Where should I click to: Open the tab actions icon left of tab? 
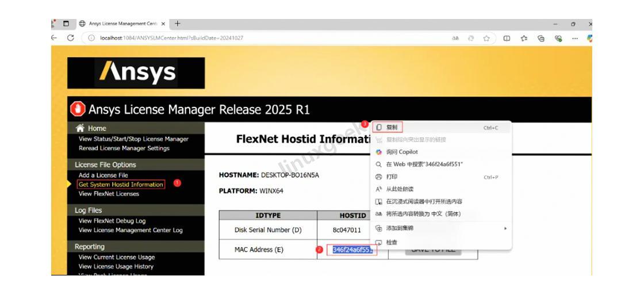pos(66,24)
